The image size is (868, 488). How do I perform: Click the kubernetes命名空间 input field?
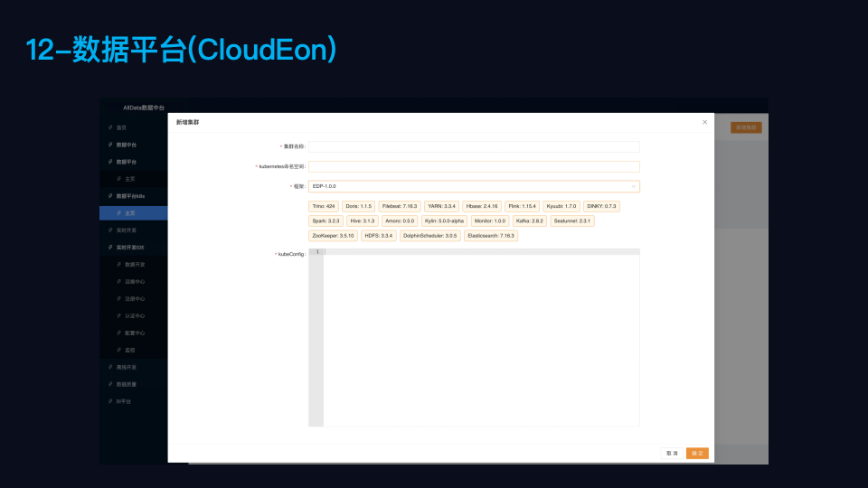click(474, 166)
